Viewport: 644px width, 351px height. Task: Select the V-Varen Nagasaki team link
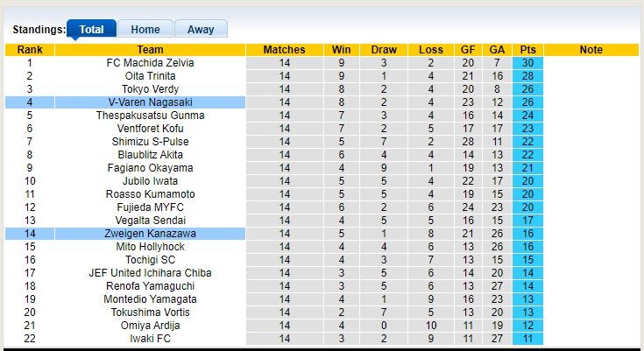pos(151,102)
